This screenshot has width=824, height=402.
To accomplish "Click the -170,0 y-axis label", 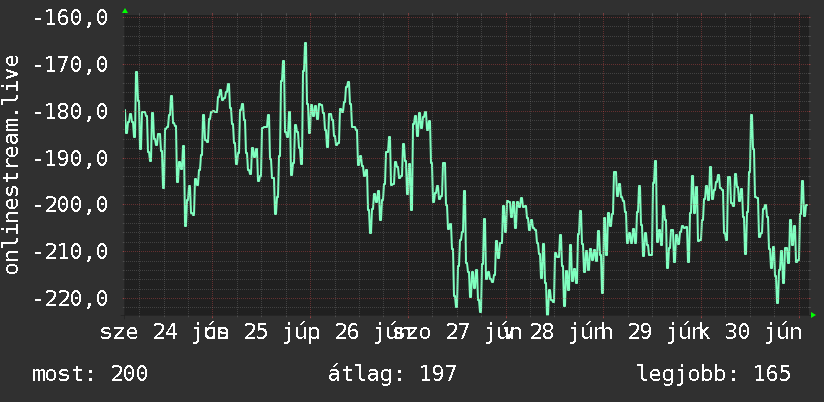I will pyautogui.click(x=70, y=65).
